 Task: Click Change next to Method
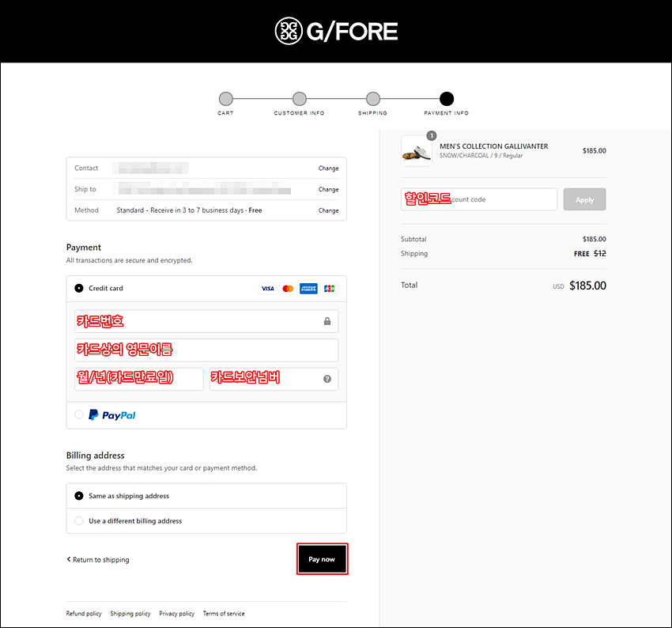coord(328,210)
